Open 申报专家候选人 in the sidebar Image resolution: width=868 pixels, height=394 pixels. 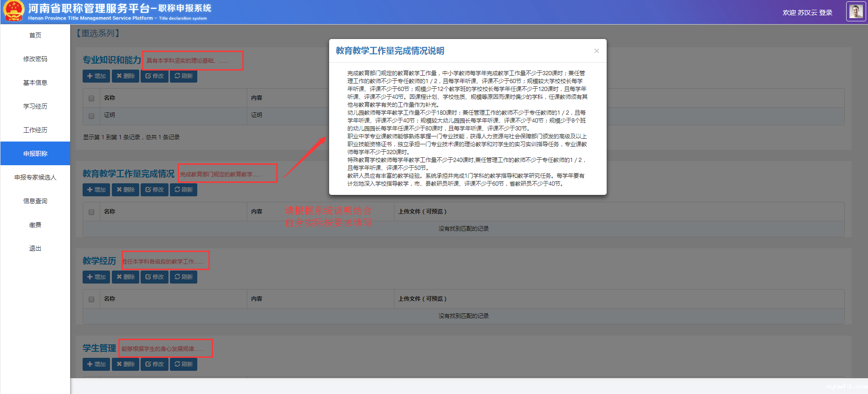click(x=35, y=177)
